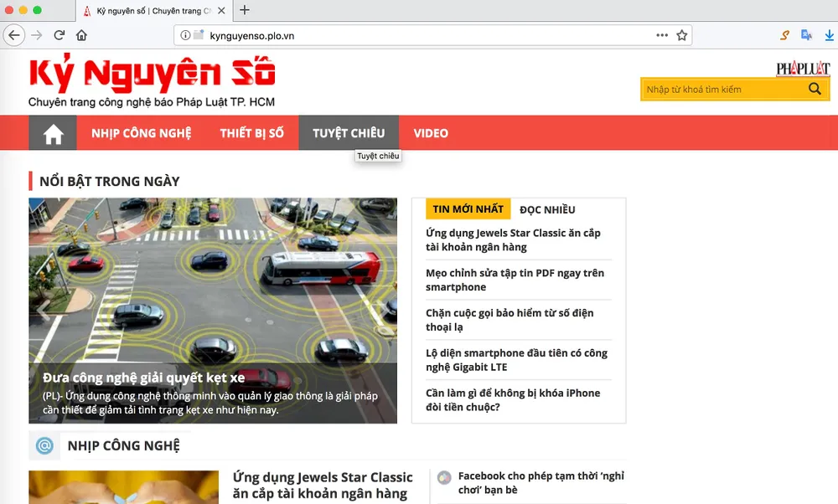Click the keyword search input field

pos(722,89)
